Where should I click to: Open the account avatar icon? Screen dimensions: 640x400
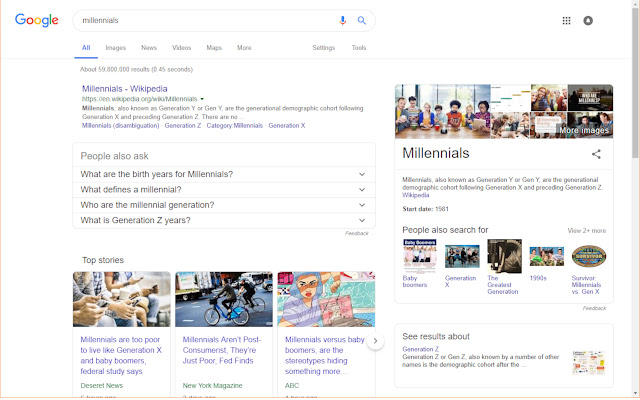click(x=588, y=20)
